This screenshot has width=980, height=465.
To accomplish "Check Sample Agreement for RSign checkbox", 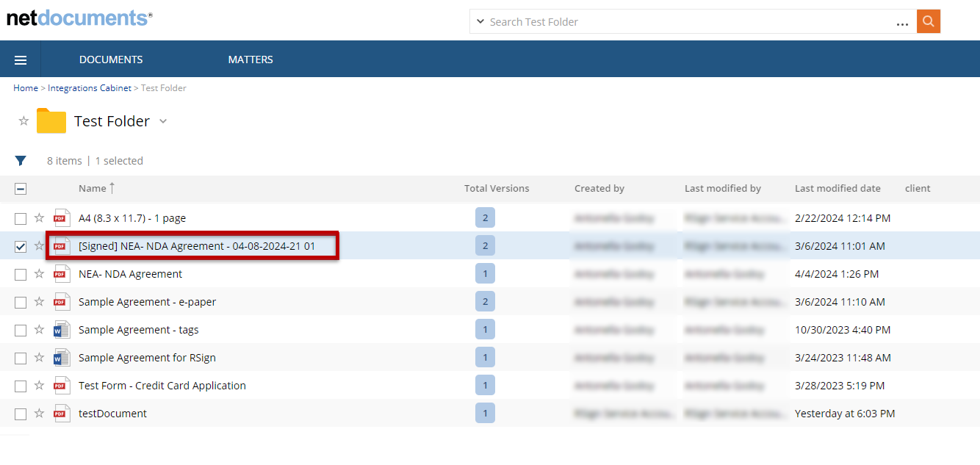I will (x=21, y=358).
